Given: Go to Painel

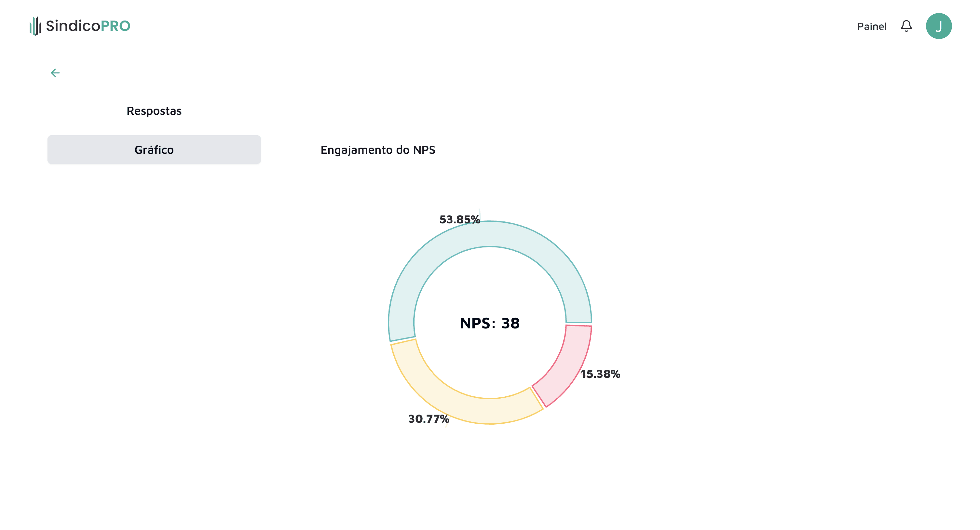Looking at the screenshot, I should click(872, 26).
